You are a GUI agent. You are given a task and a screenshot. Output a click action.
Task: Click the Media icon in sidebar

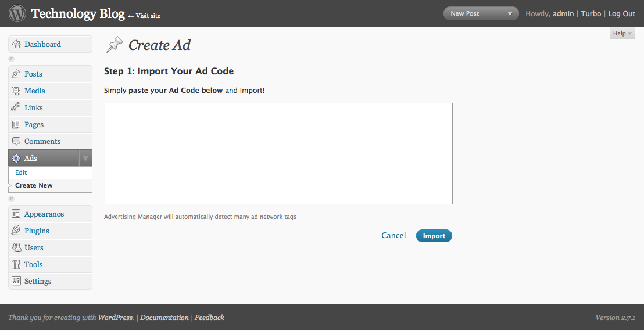[x=16, y=91]
